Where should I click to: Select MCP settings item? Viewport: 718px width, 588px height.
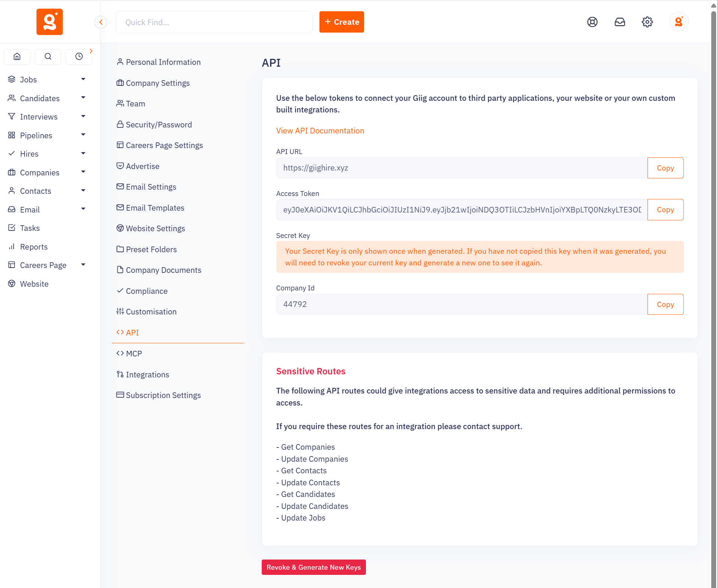(129, 353)
